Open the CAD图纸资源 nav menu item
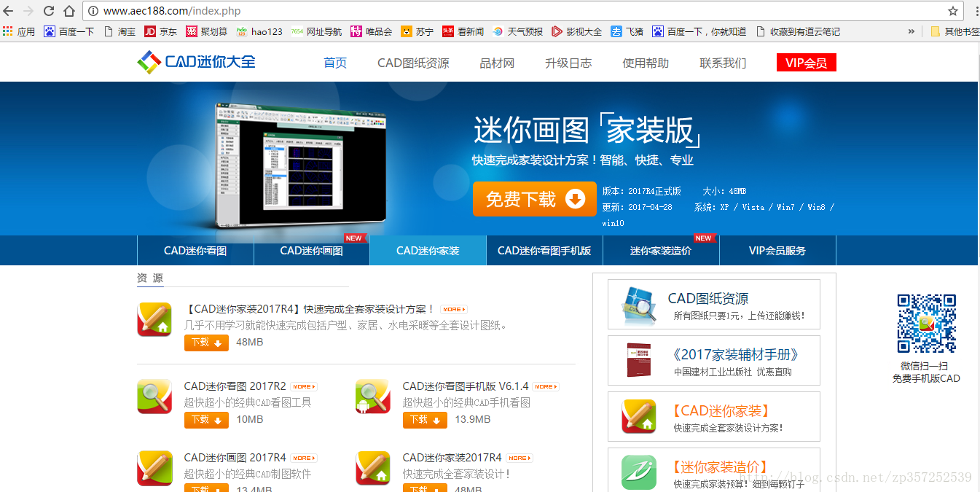 point(413,63)
